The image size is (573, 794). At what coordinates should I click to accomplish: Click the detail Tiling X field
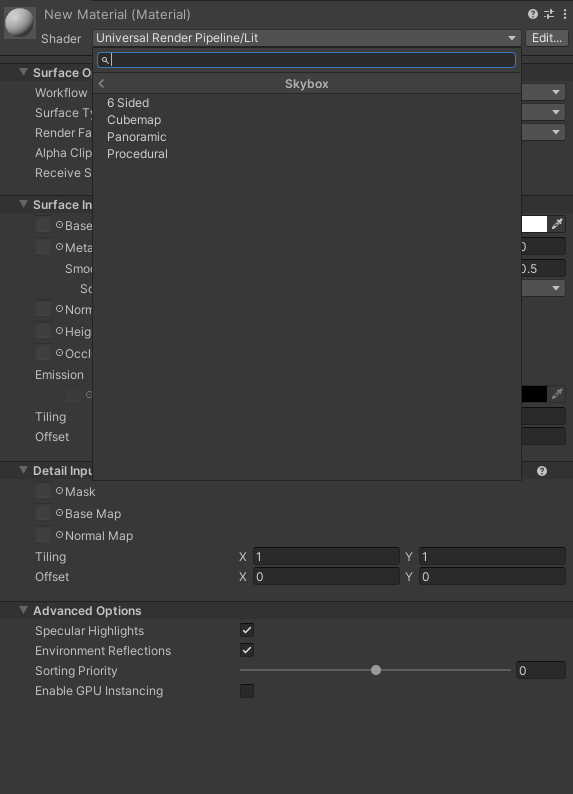coord(326,557)
